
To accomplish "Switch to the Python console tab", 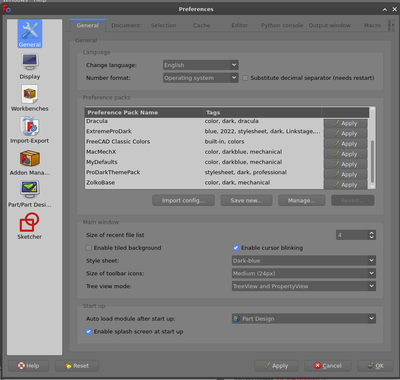I will 282,25.
